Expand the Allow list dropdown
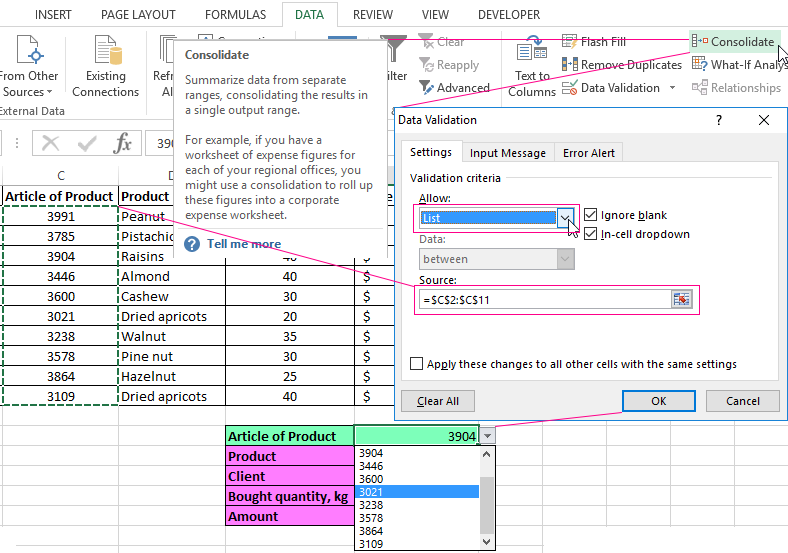 566,218
